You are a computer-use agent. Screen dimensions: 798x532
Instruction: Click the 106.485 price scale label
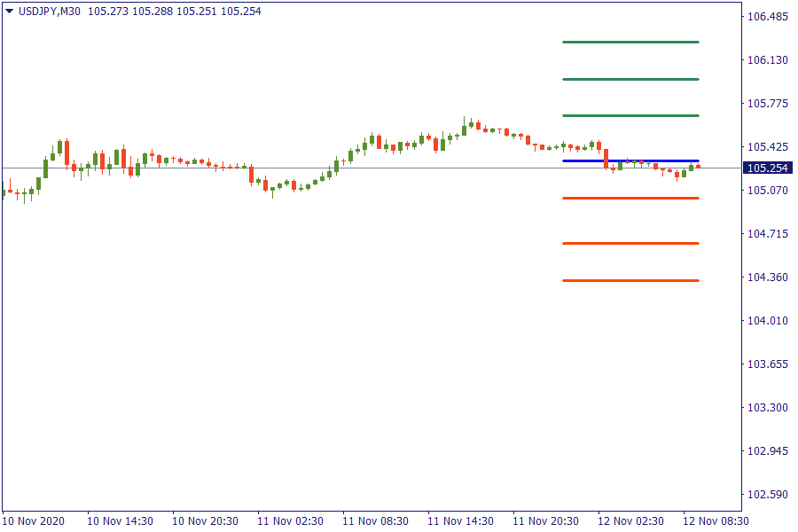768,17
